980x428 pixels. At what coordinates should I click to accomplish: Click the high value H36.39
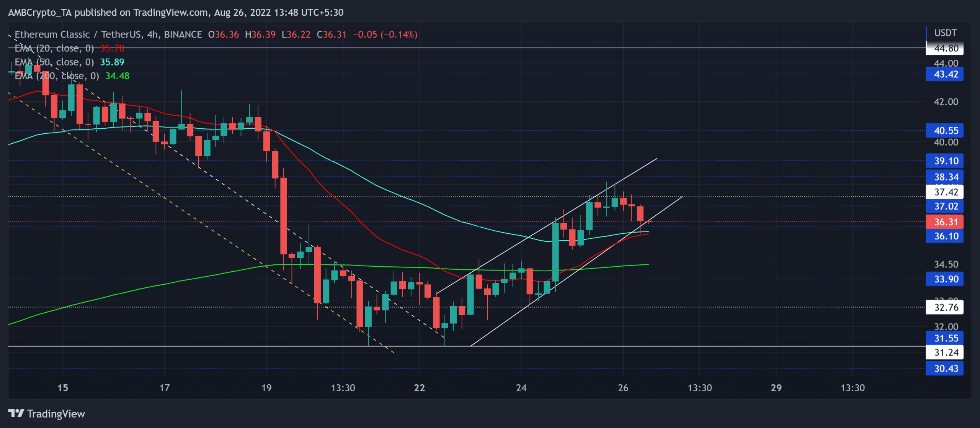point(260,34)
